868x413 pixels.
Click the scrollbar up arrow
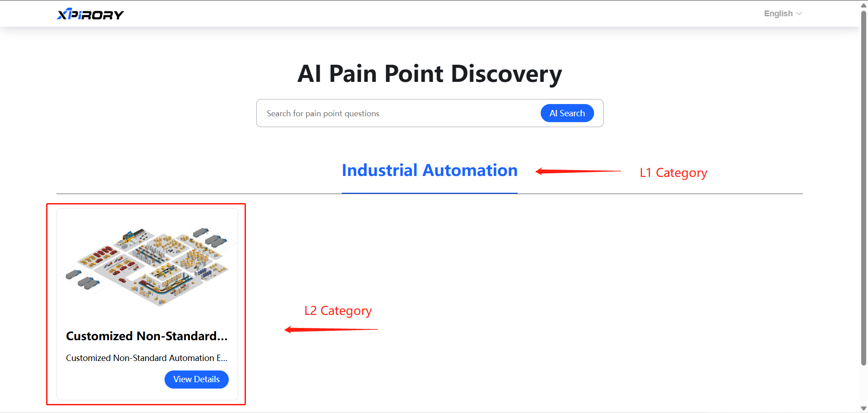pyautogui.click(x=863, y=5)
